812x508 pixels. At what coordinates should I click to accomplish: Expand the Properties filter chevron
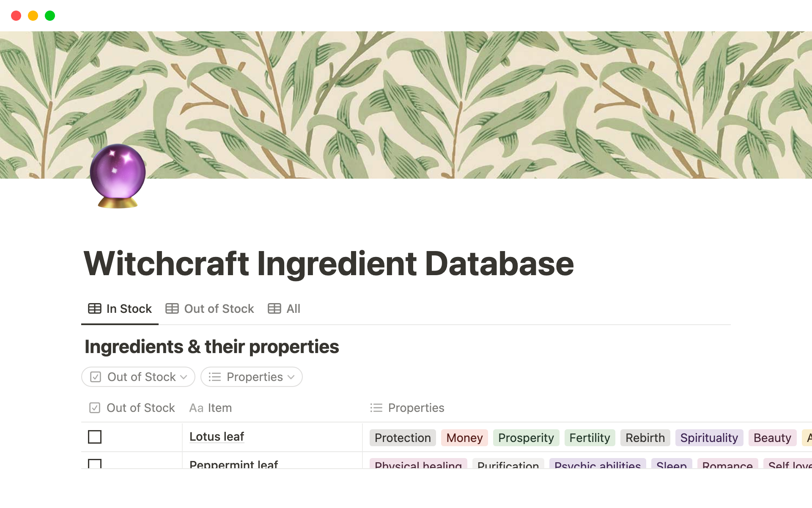(291, 377)
